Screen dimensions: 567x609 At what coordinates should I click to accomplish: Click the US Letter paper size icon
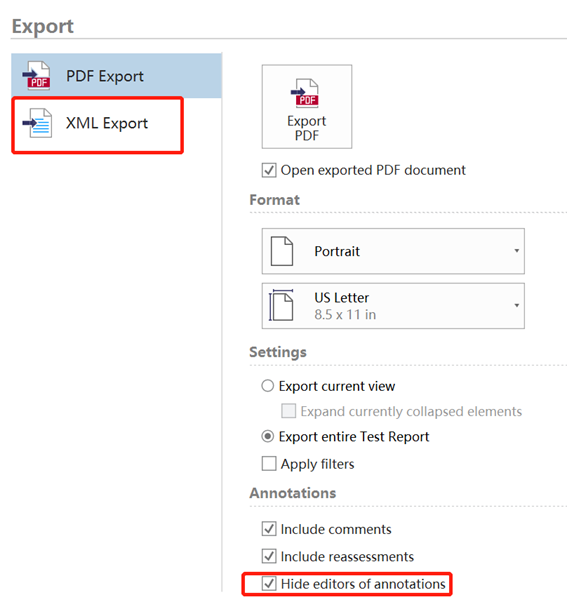point(281,305)
